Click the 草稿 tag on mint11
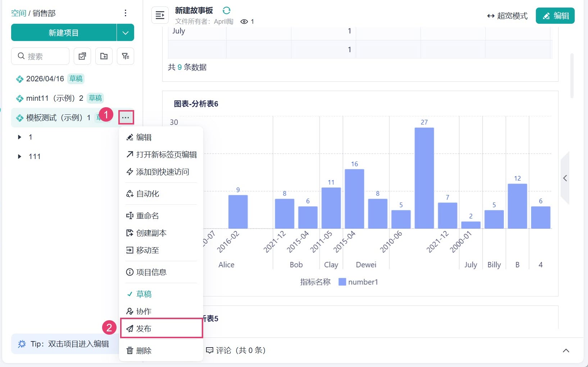The image size is (588, 367). pos(95,98)
